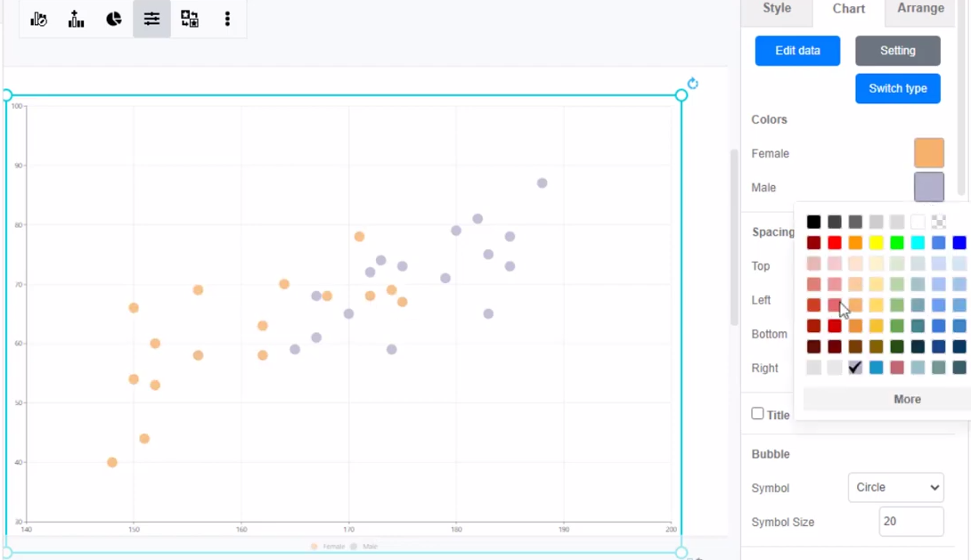Enable the Title checkbox

pos(757,414)
